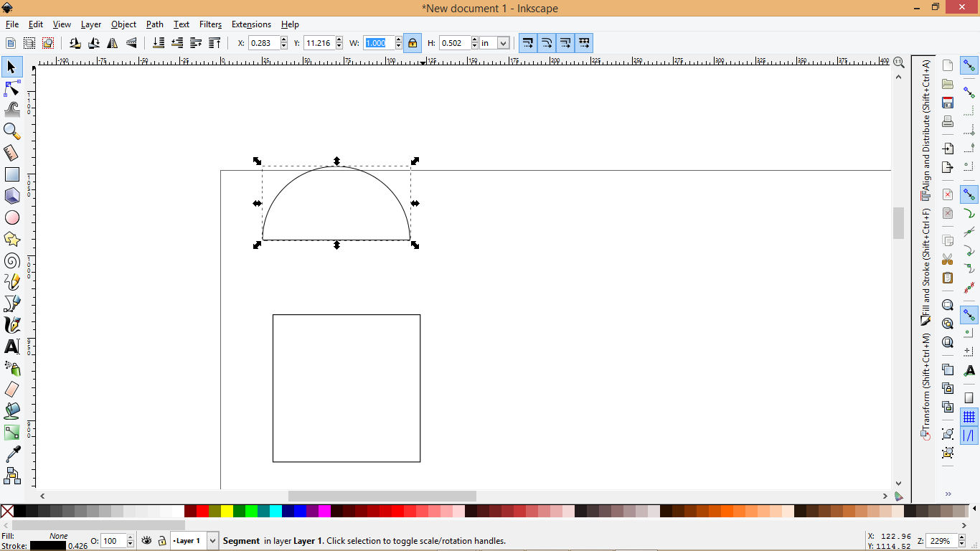Select the Gradient tool
Viewport: 980px width, 551px height.
pos(11,433)
